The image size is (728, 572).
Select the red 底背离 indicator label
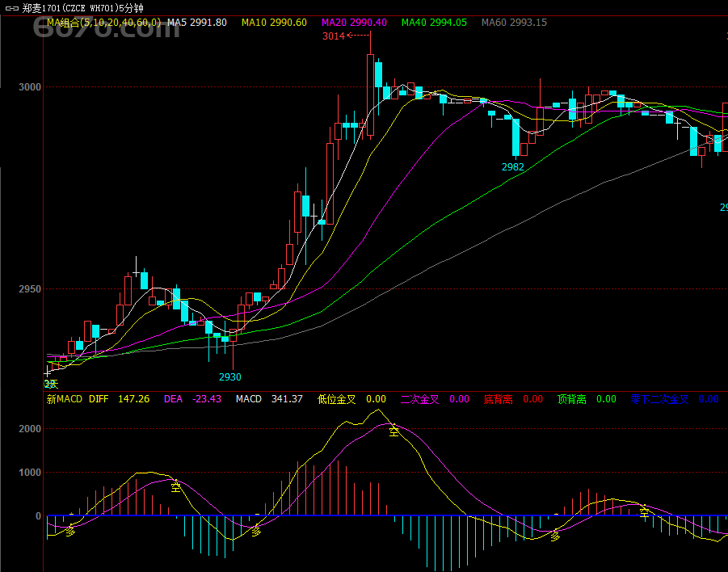point(498,399)
